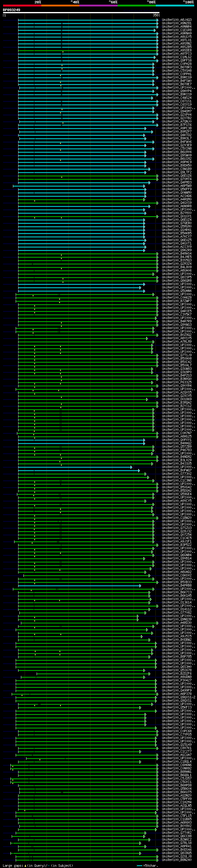Open UniRef100_B3S5Q3 label
This screenshot has height=868, width=197.
click(x=177, y=260)
